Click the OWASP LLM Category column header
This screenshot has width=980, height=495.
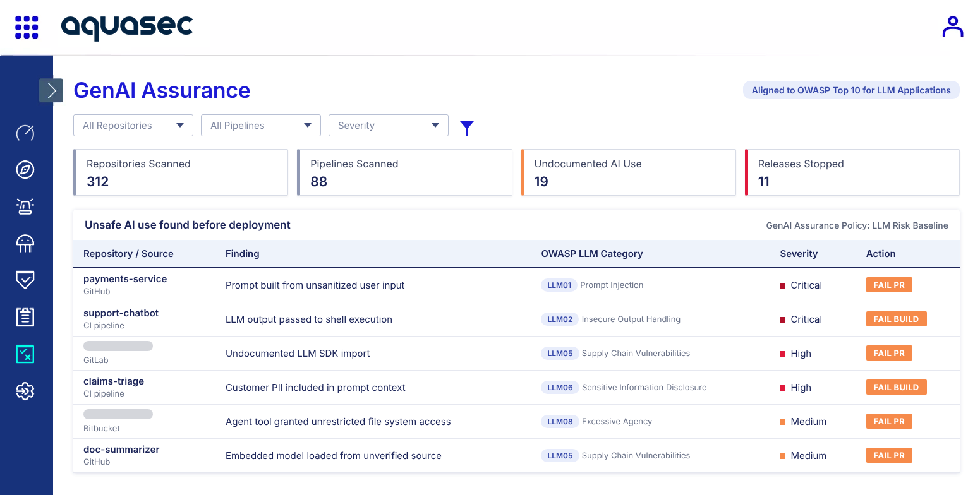(592, 253)
